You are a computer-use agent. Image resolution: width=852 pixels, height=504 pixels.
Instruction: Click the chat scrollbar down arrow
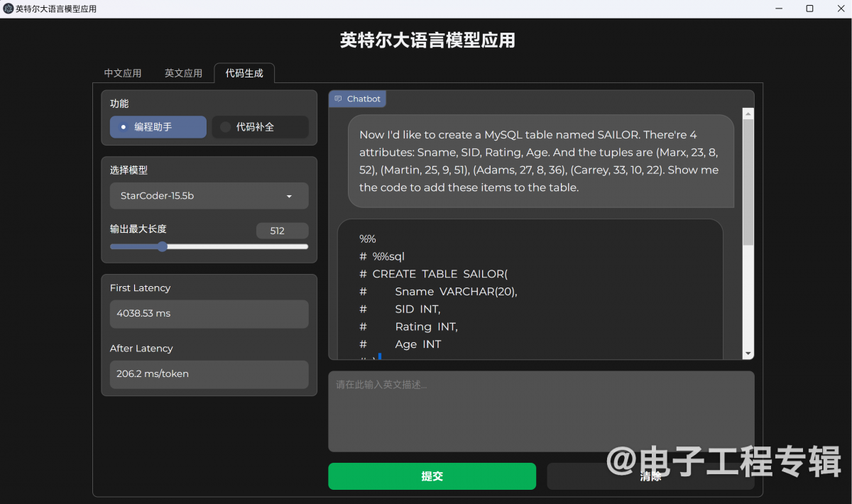click(x=748, y=354)
